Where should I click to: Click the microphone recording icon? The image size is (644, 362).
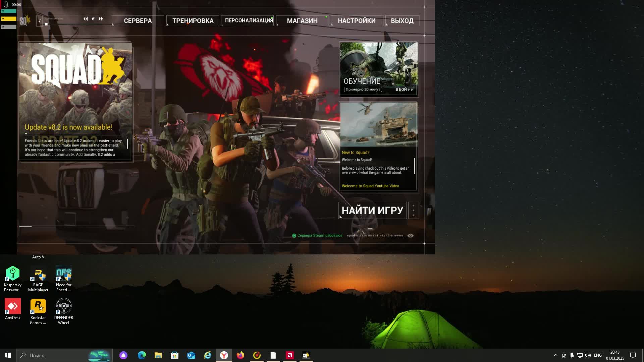pos(6,4)
